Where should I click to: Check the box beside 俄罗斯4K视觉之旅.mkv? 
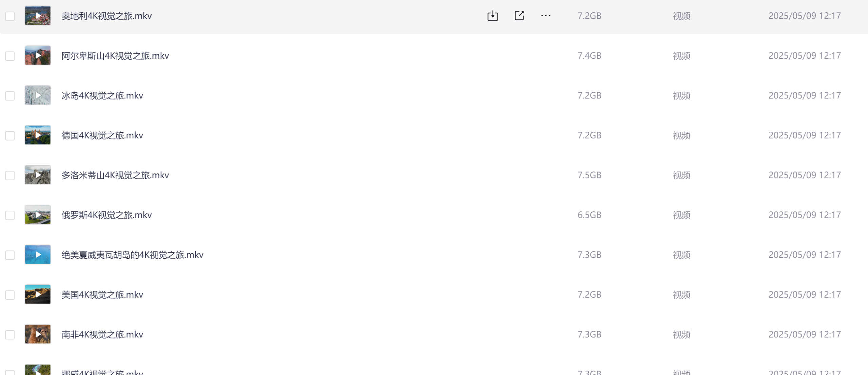click(10, 215)
